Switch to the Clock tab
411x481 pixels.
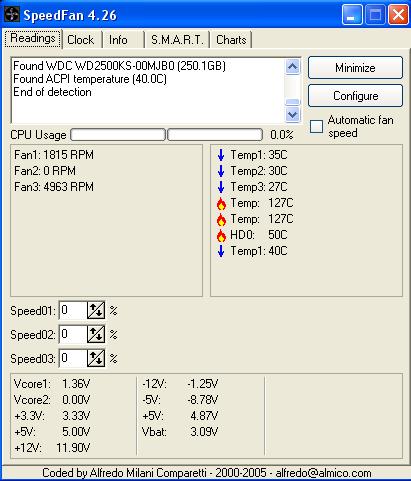click(81, 40)
